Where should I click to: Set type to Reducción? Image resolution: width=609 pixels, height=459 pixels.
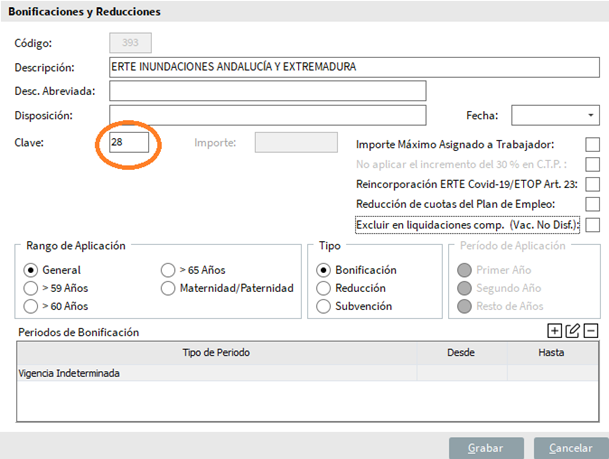[323, 288]
